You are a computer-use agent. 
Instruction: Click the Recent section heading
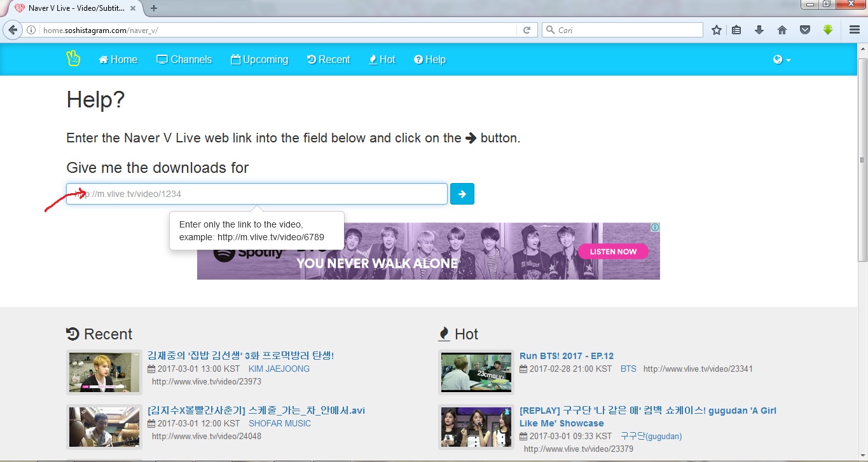(99, 334)
